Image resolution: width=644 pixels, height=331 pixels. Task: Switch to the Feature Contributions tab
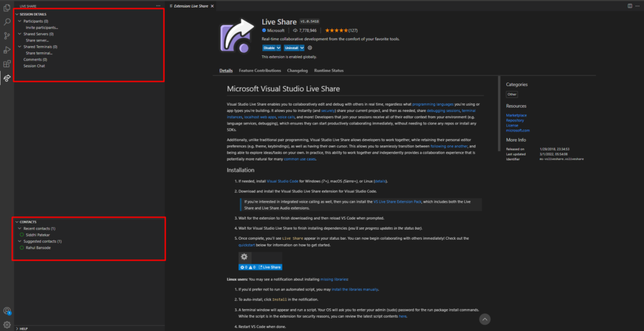click(260, 70)
